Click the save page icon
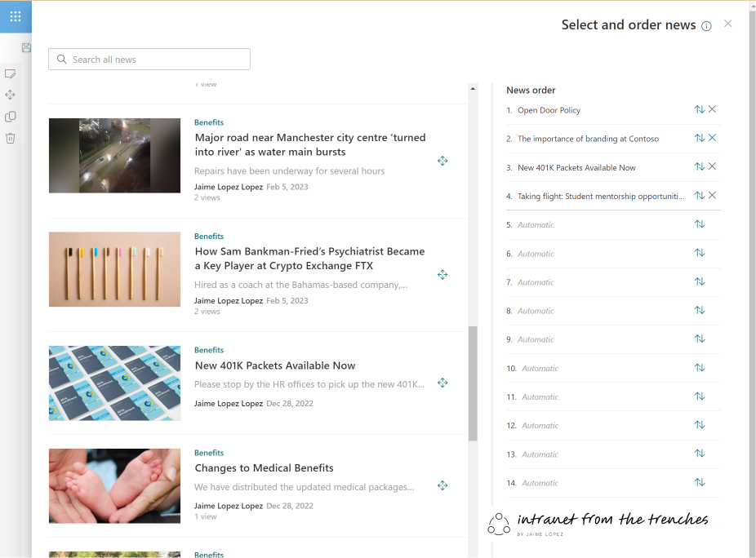The height and width of the screenshot is (558, 756). click(x=26, y=46)
